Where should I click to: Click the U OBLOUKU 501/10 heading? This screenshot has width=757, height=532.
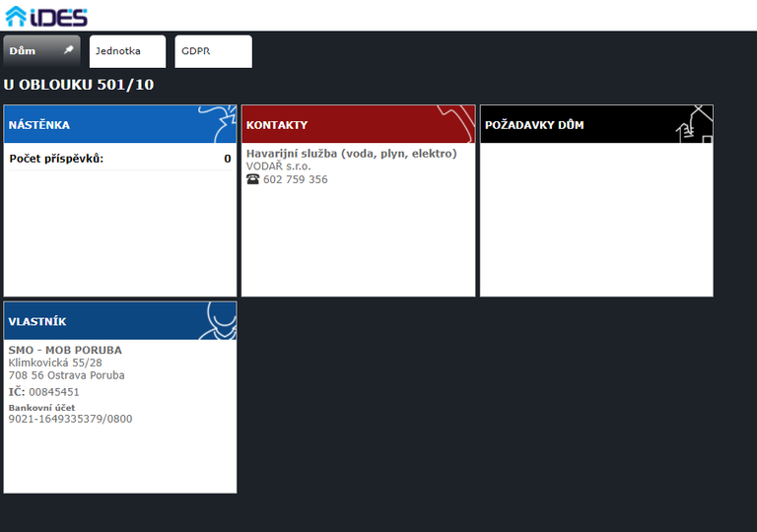[79, 85]
